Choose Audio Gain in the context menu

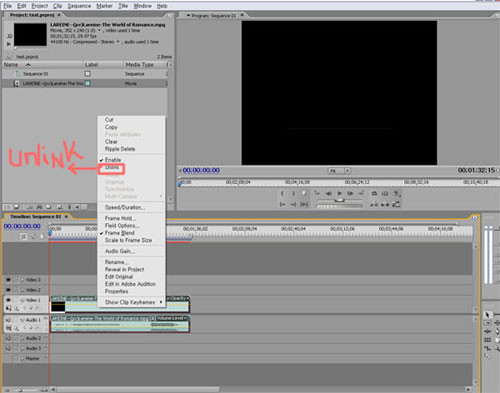(120, 251)
